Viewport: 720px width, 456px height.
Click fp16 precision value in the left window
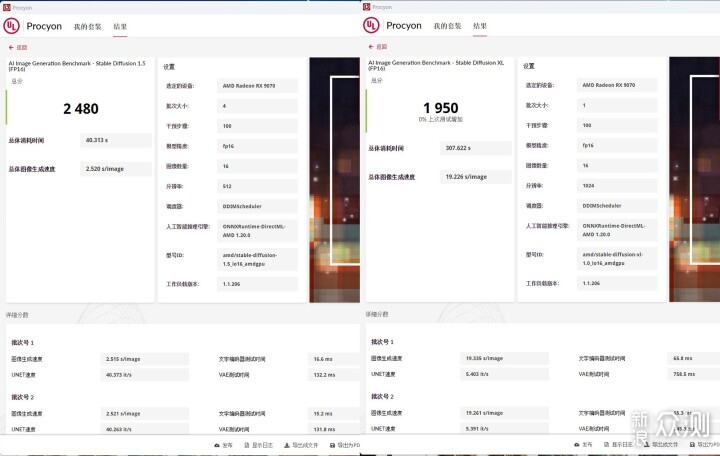click(257, 146)
